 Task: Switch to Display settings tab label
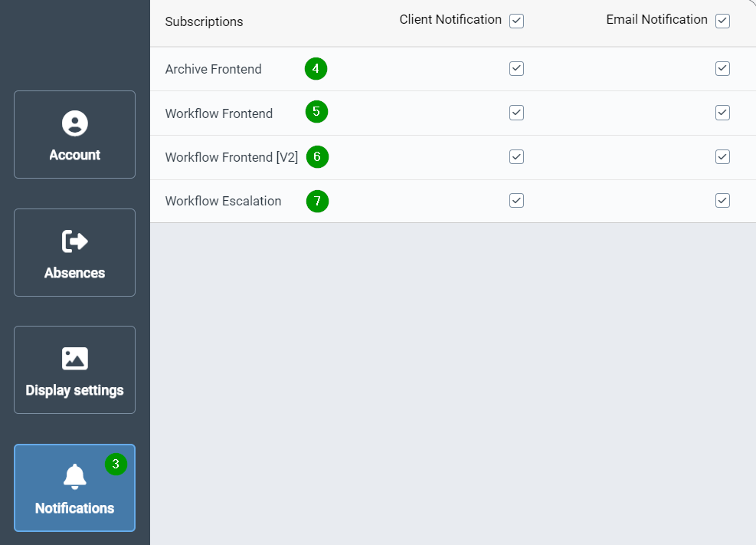pyautogui.click(x=74, y=390)
